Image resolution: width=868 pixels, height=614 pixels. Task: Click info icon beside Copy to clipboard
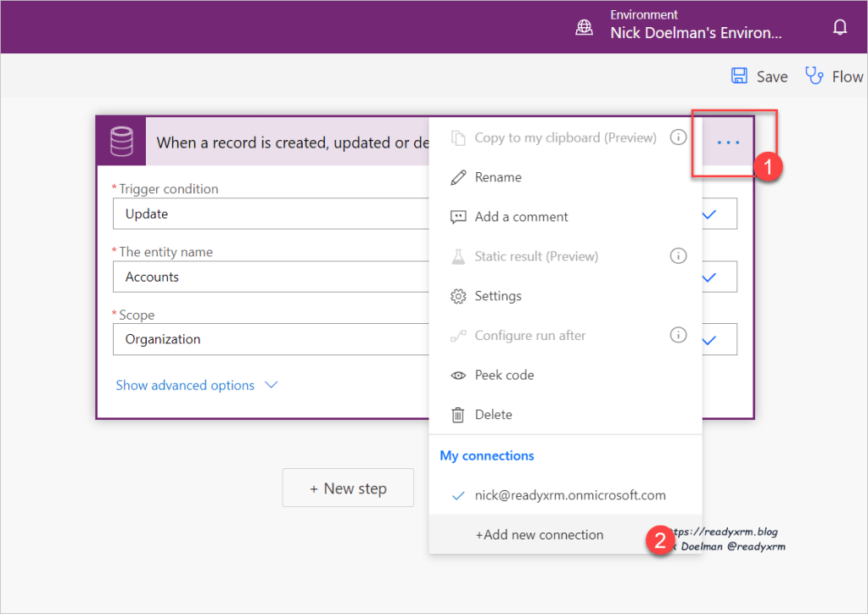click(x=678, y=137)
